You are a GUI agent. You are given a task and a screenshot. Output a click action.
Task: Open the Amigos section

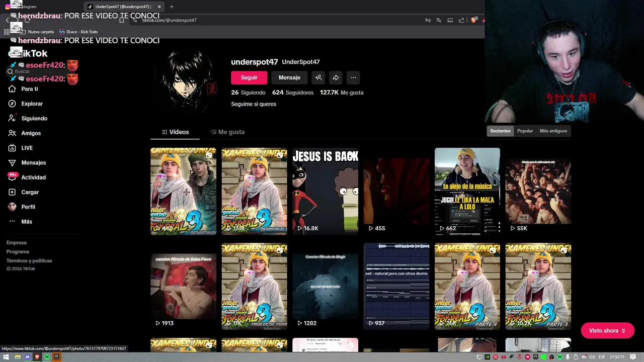click(24, 133)
